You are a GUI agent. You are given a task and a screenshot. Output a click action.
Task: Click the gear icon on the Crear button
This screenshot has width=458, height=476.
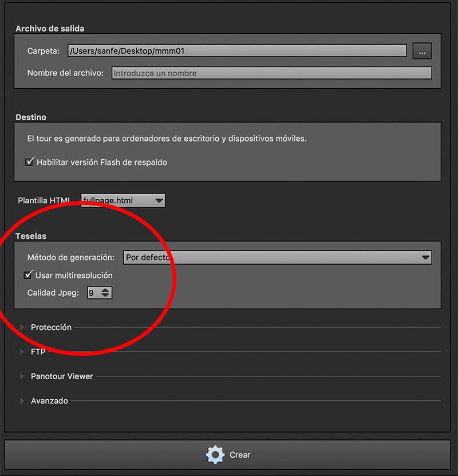click(x=215, y=455)
